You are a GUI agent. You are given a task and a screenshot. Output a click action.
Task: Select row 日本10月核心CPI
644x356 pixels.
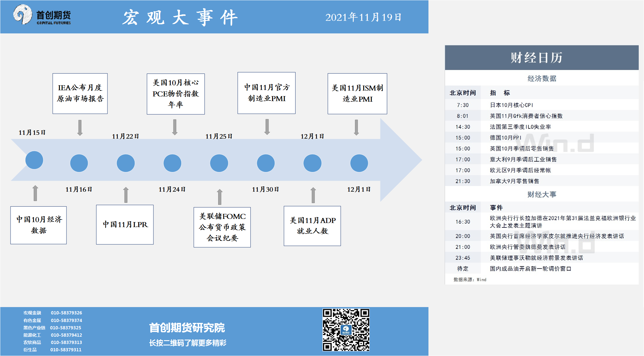(x=542, y=105)
